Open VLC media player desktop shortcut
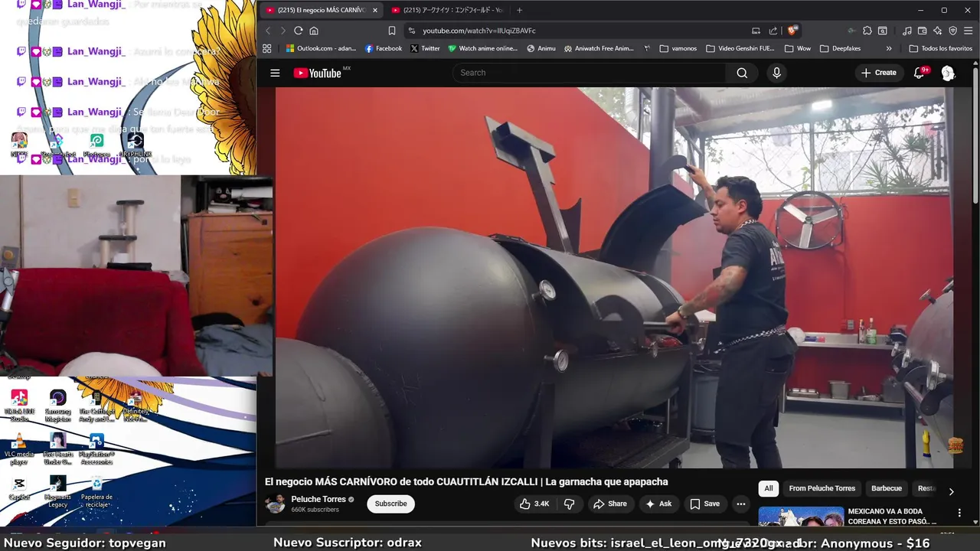This screenshot has height=551, width=980. (x=19, y=448)
